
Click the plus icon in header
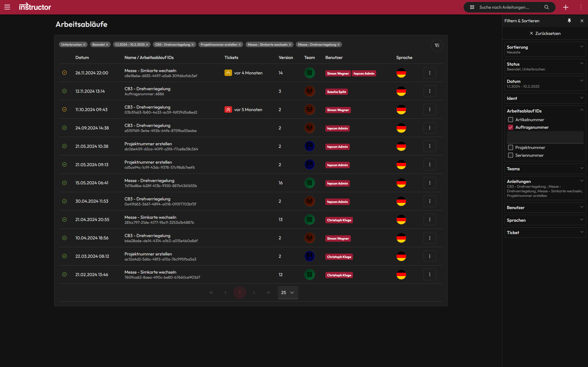tap(566, 7)
